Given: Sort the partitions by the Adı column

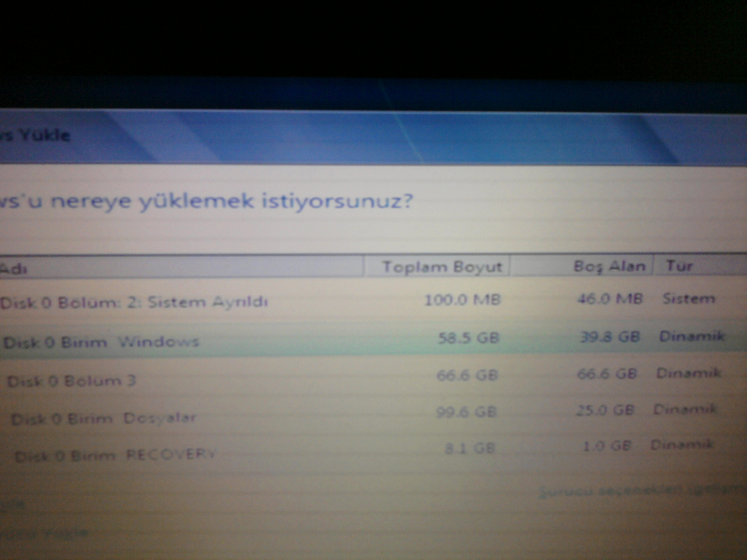Looking at the screenshot, I should pyautogui.click(x=15, y=269).
